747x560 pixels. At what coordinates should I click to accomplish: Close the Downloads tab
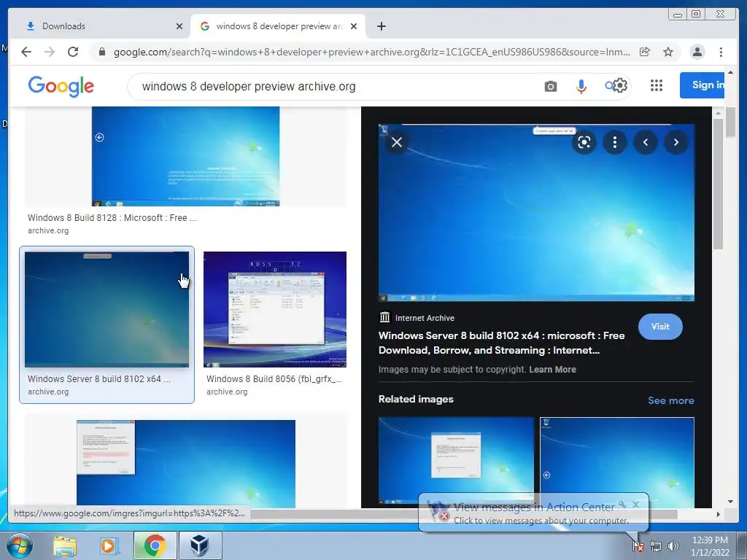coord(179,26)
